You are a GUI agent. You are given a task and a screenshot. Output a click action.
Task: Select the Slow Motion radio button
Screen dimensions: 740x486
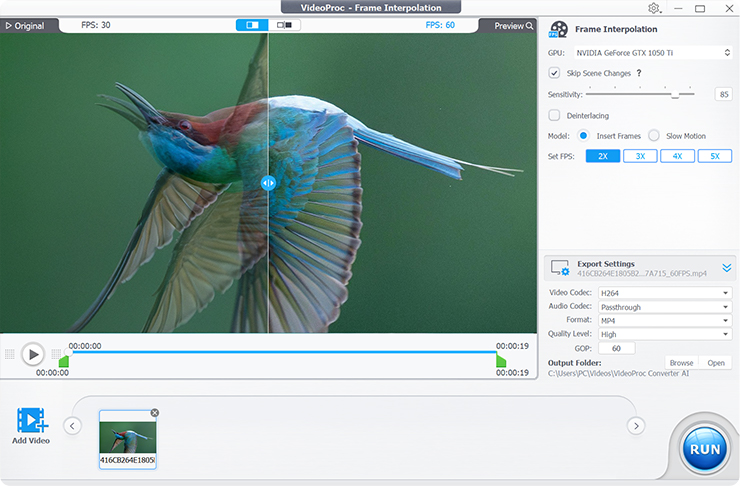point(654,136)
